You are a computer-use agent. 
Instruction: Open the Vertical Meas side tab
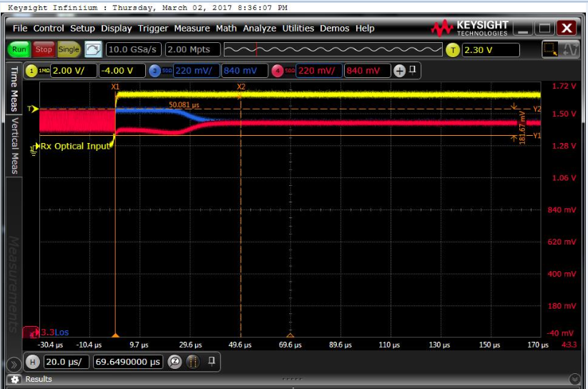(x=14, y=145)
